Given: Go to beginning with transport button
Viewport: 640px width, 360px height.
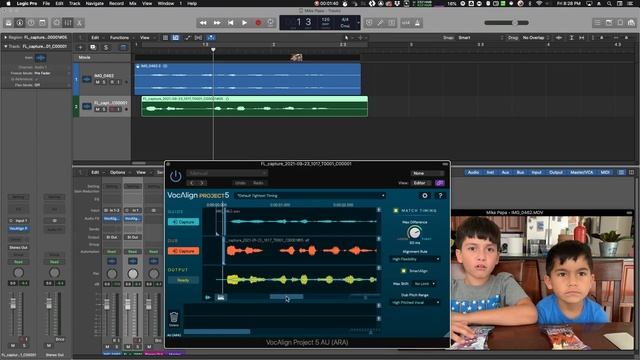Looking at the screenshot, I should [231, 23].
